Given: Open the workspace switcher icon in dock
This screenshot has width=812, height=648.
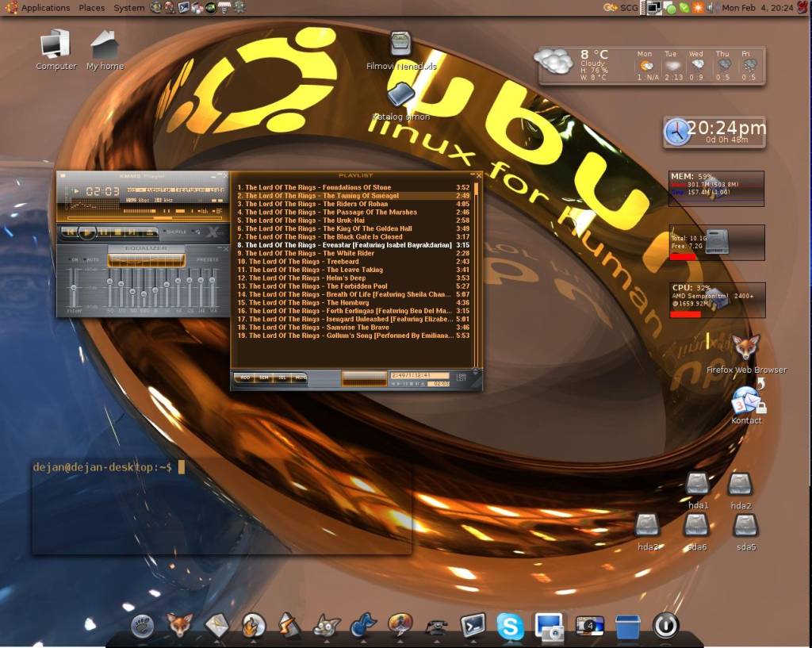Looking at the screenshot, I should 589,626.
